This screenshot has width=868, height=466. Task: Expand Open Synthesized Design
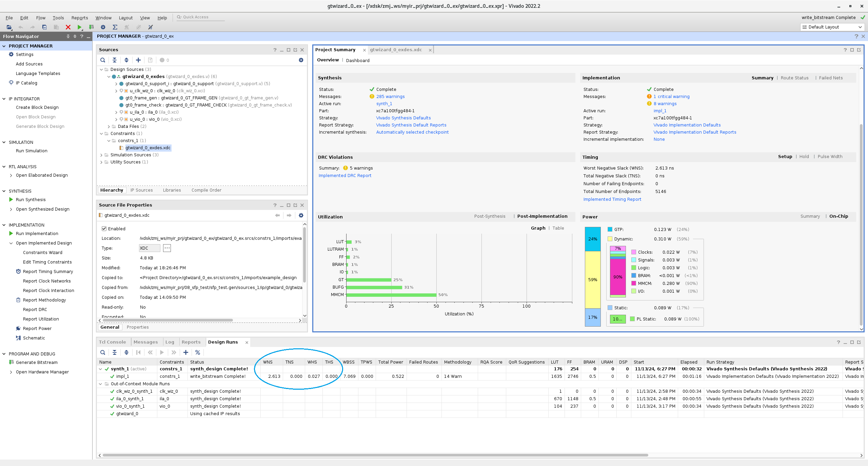tap(11, 209)
